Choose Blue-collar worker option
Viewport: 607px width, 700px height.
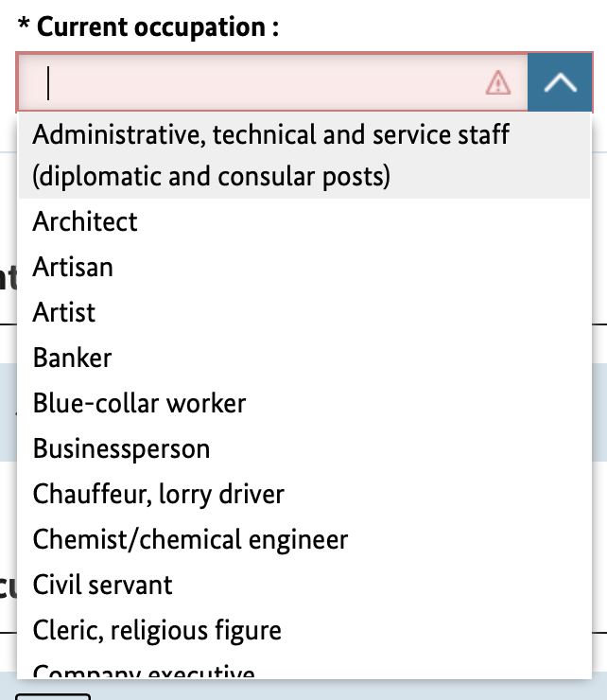(139, 403)
